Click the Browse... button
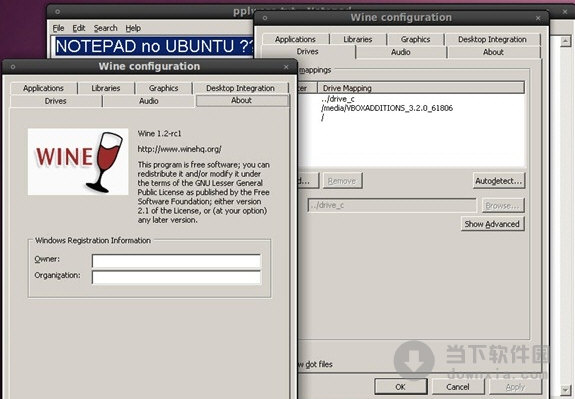Image resolution: width=575 pixels, height=399 pixels. click(503, 205)
